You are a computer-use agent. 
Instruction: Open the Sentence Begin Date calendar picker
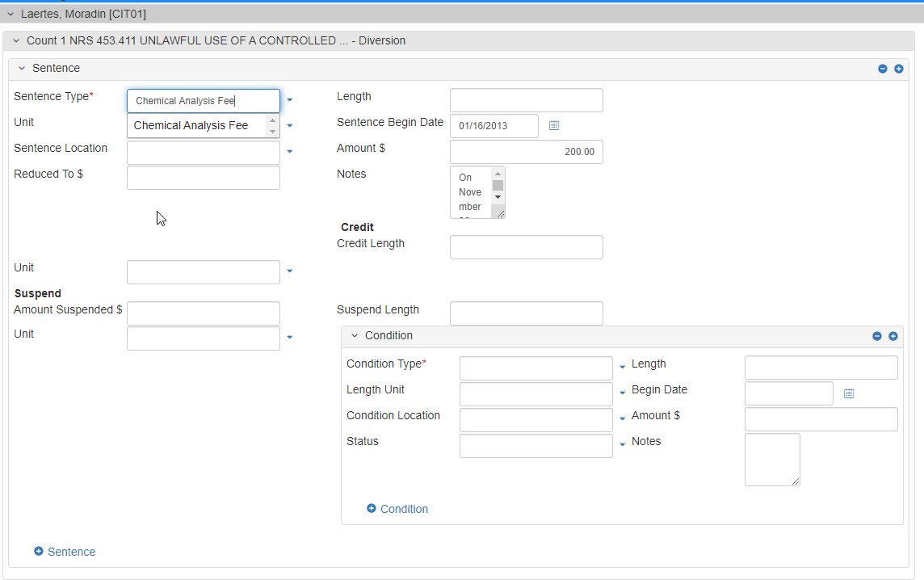[554, 125]
